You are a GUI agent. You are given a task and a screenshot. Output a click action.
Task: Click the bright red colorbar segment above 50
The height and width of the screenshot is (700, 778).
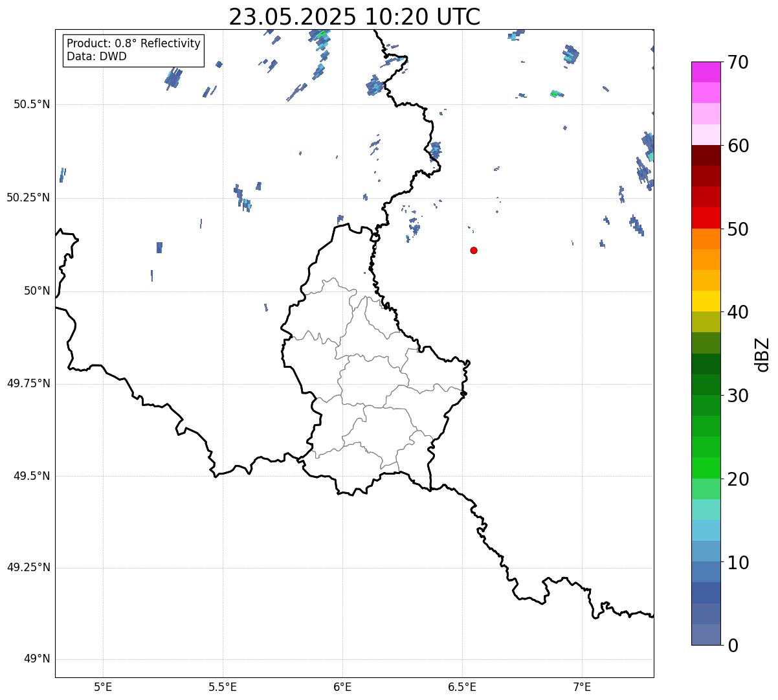[x=706, y=218]
